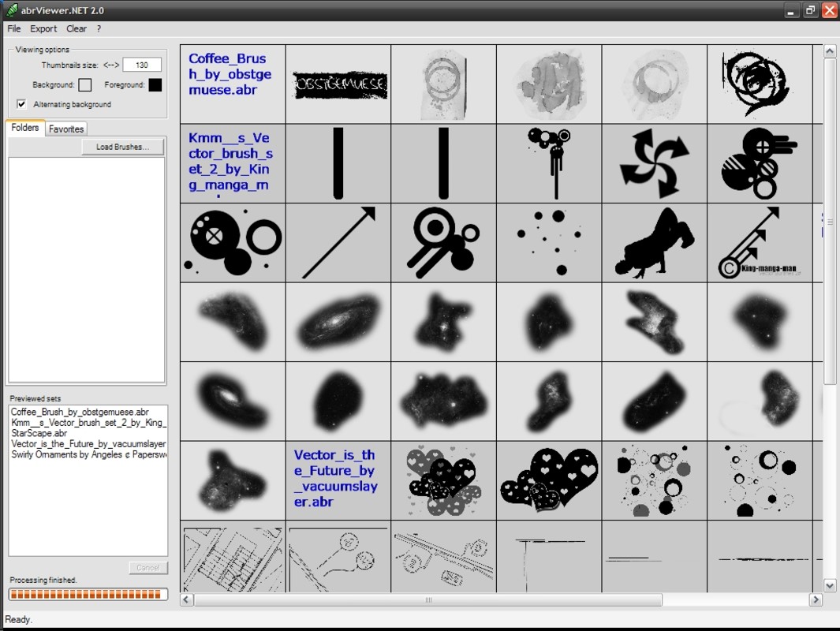Select the breakdancer silhouette brush thumbnail
This screenshot has width=840, height=631.
coord(654,243)
